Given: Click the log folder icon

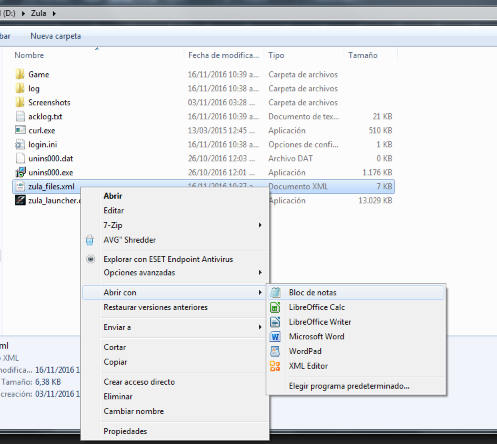Looking at the screenshot, I should click(x=20, y=88).
